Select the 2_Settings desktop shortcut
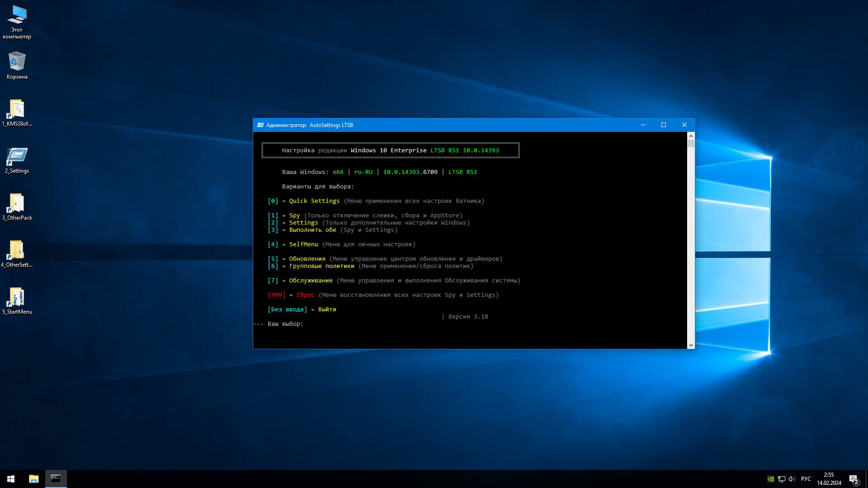This screenshot has width=868, height=488. pyautogui.click(x=17, y=159)
